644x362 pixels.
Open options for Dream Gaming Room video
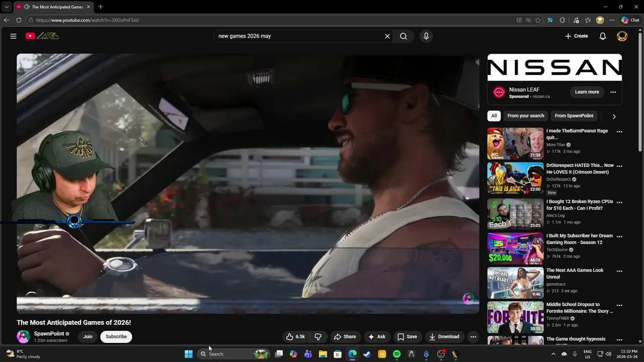point(619,236)
